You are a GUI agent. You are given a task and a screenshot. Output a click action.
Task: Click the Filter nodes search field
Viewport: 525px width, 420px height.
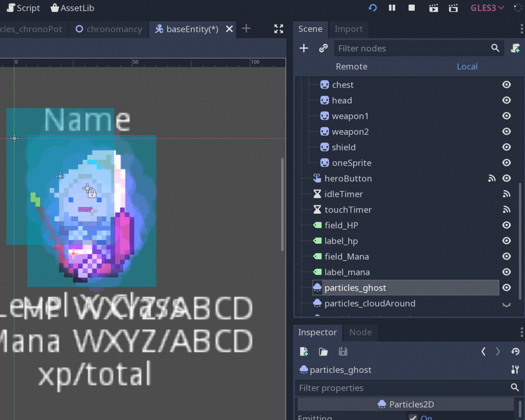tap(413, 48)
